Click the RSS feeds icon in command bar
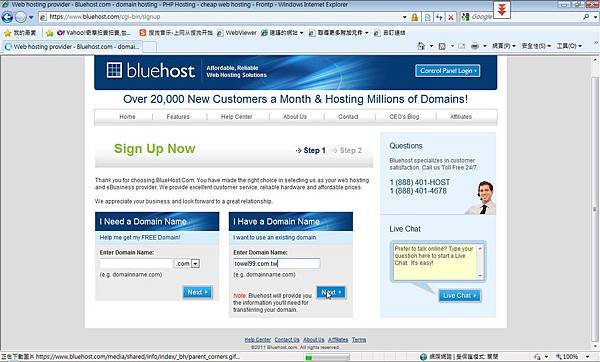Viewport: 600px width, 362px height. 442,46
